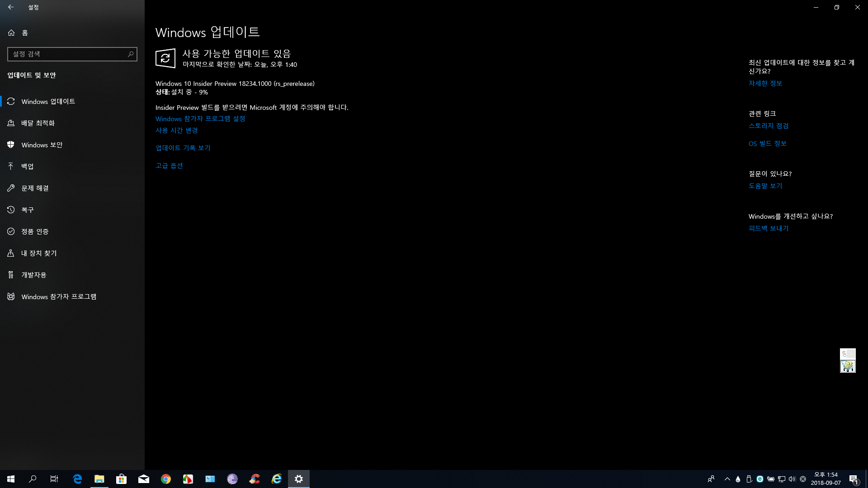This screenshot has height=488, width=868.
Task: Open 복구 (Recovery) section
Action: click(x=72, y=210)
